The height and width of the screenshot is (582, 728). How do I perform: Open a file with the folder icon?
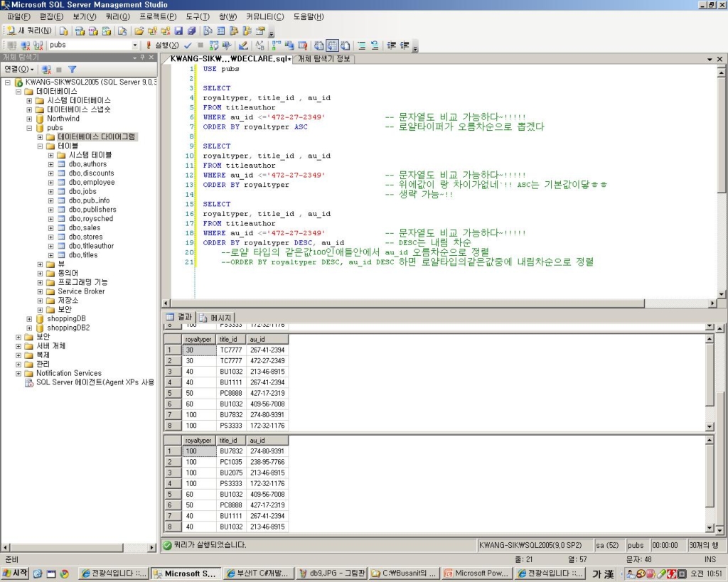pyautogui.click(x=139, y=31)
